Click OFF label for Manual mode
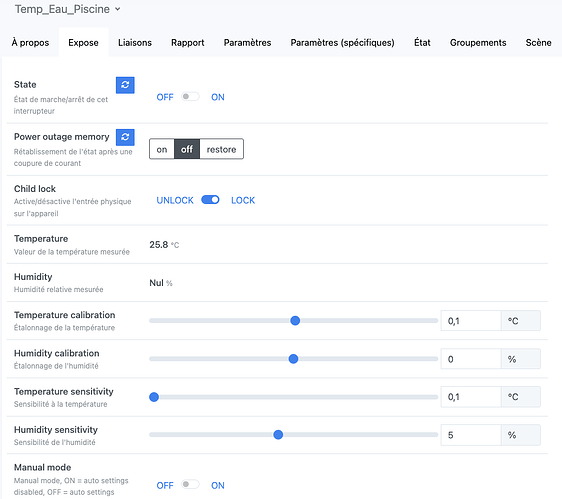The height and width of the screenshot is (499, 562). click(165, 485)
